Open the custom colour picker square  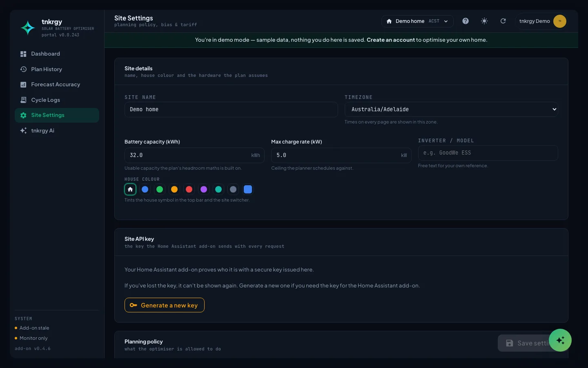point(248,189)
